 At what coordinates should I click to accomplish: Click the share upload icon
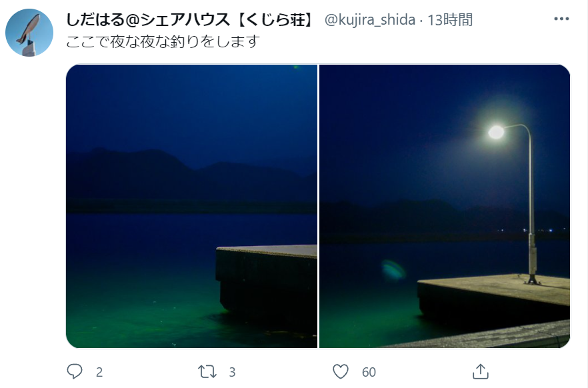coord(481,371)
